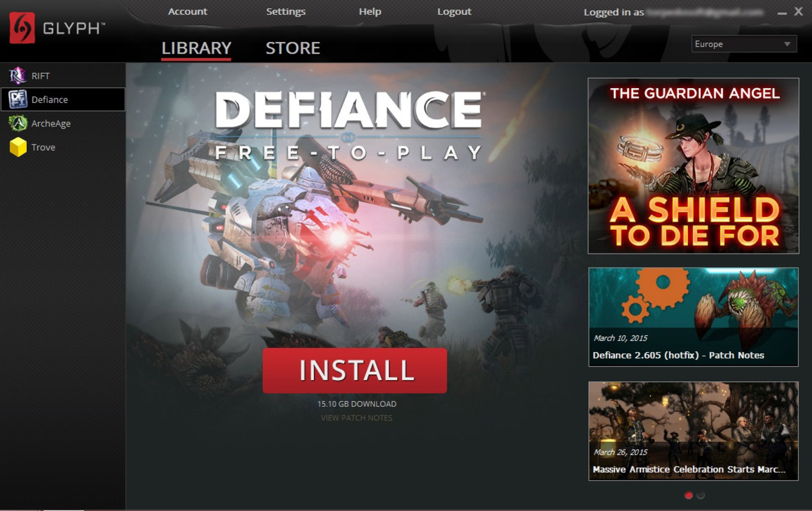Open the Settings menu
The width and height of the screenshot is (812, 511).
click(x=286, y=11)
